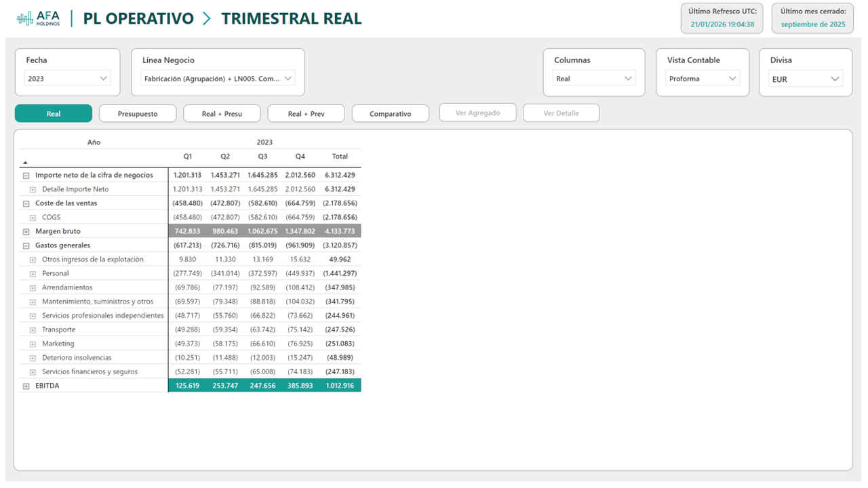Click the Último mes cerrado card

[x=813, y=18]
